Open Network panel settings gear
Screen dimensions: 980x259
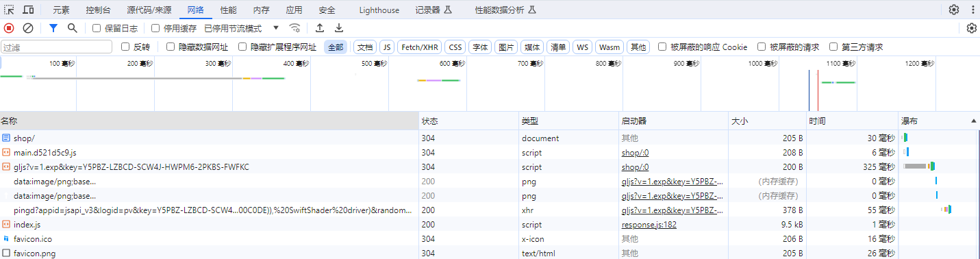tap(971, 28)
